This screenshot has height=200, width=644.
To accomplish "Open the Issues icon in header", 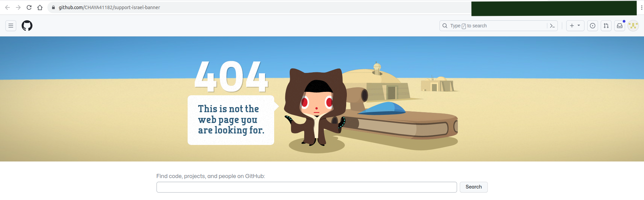I will coord(593,26).
